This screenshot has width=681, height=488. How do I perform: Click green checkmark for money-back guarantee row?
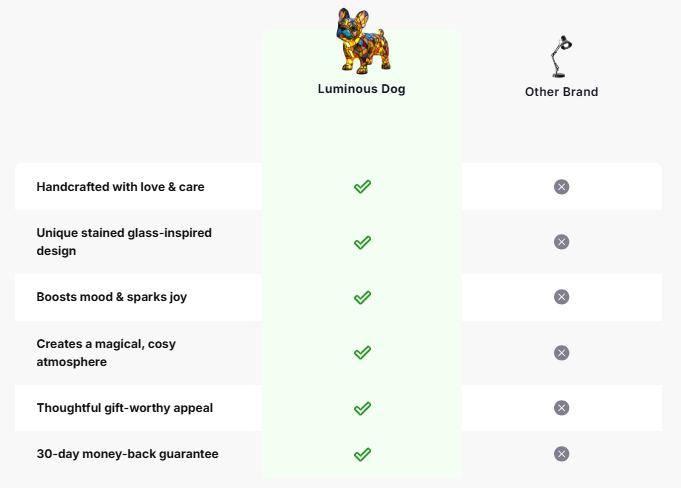point(362,454)
